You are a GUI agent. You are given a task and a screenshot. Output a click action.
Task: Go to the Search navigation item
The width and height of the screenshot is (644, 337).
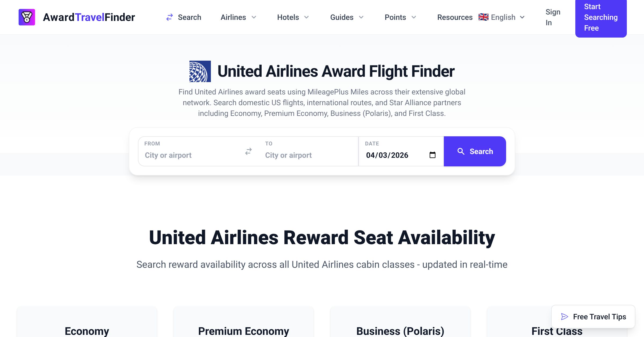(x=189, y=17)
